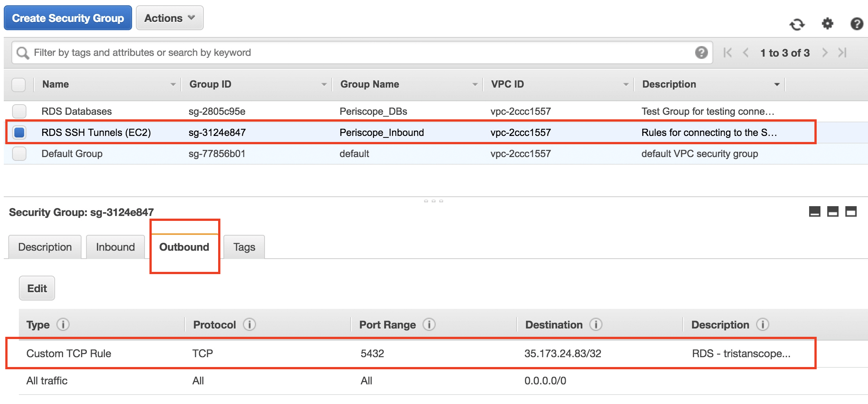
Task: Click group ID sg-77856b01
Action: click(x=217, y=154)
